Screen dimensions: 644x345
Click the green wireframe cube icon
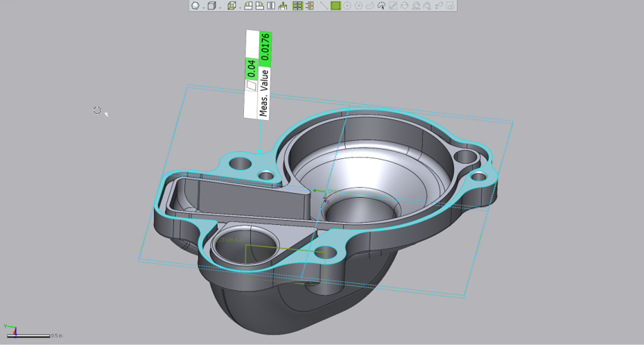coord(232,6)
